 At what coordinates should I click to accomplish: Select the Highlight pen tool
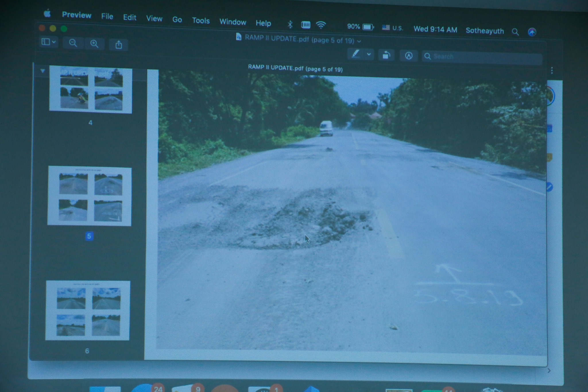pyautogui.click(x=356, y=54)
